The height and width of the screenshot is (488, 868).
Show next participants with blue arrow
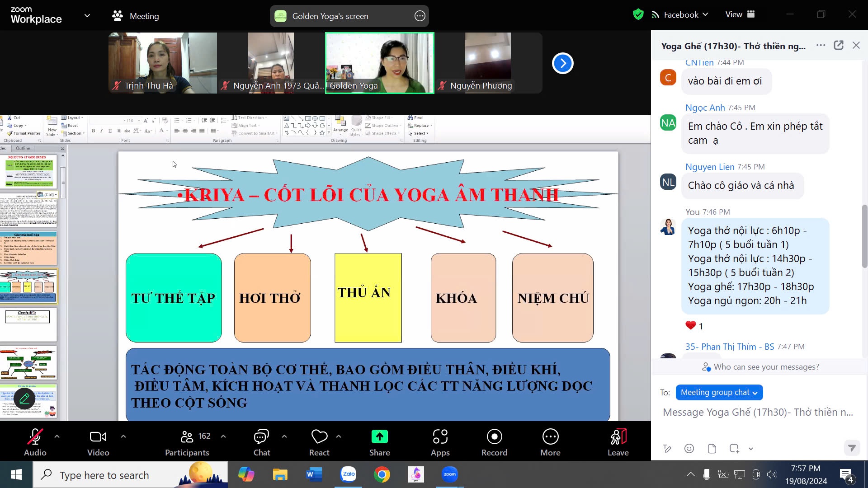[563, 63]
